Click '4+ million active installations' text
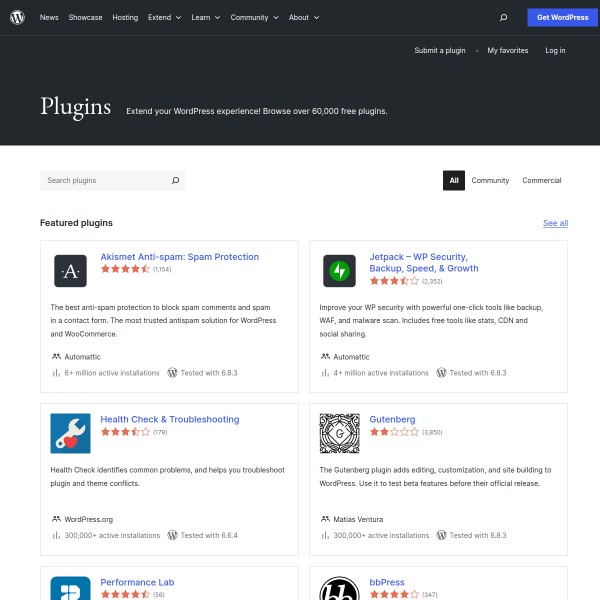This screenshot has height=600, width=600. 381,373
